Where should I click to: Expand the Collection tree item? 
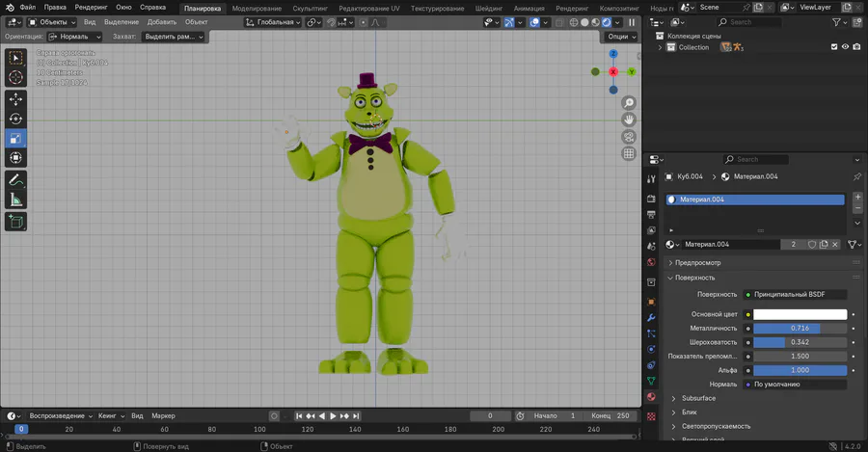(x=660, y=47)
